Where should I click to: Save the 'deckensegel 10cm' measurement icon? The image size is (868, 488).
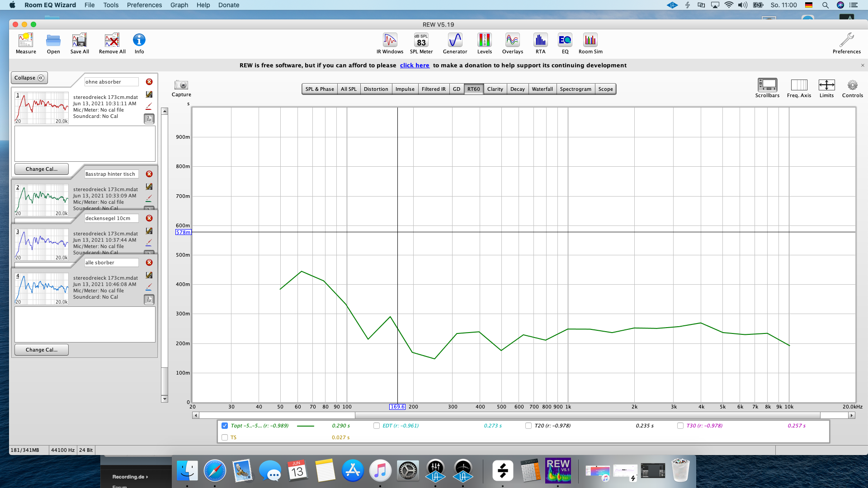(x=149, y=231)
